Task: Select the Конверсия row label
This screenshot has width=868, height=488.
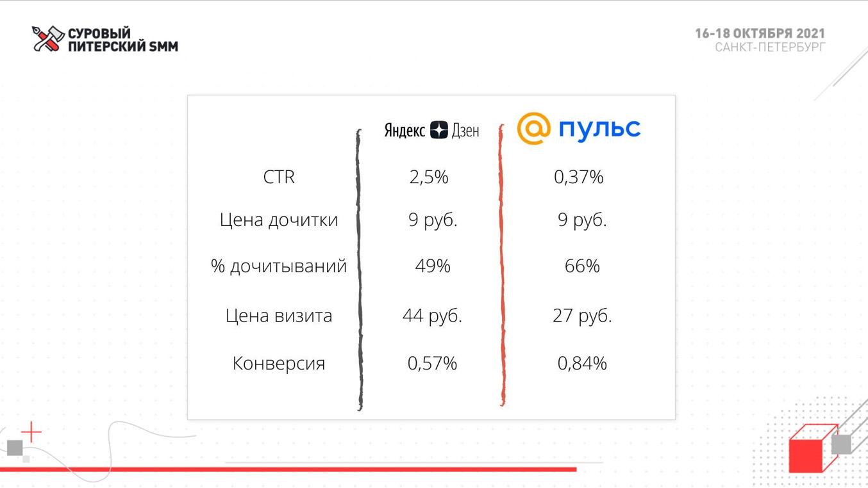Action: tap(279, 364)
